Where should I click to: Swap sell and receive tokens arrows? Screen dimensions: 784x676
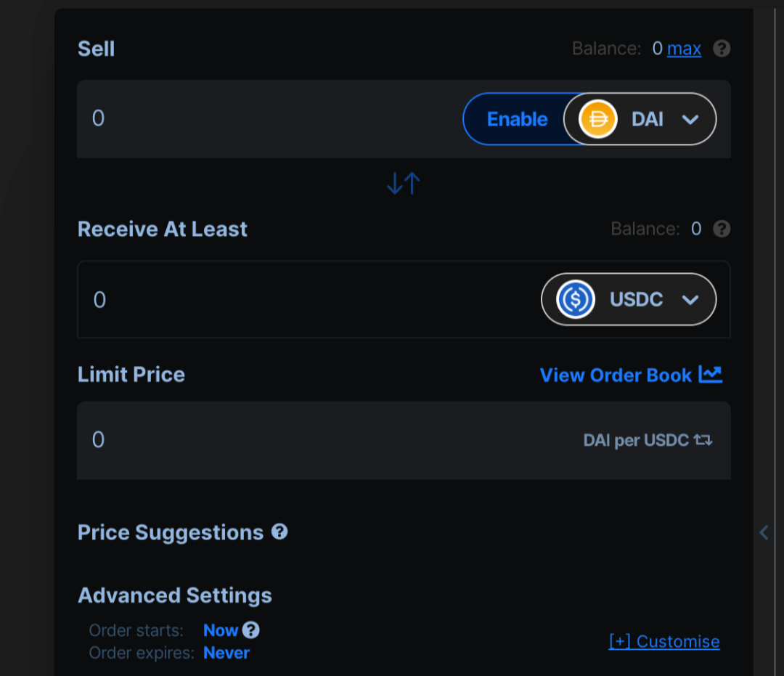point(404,183)
